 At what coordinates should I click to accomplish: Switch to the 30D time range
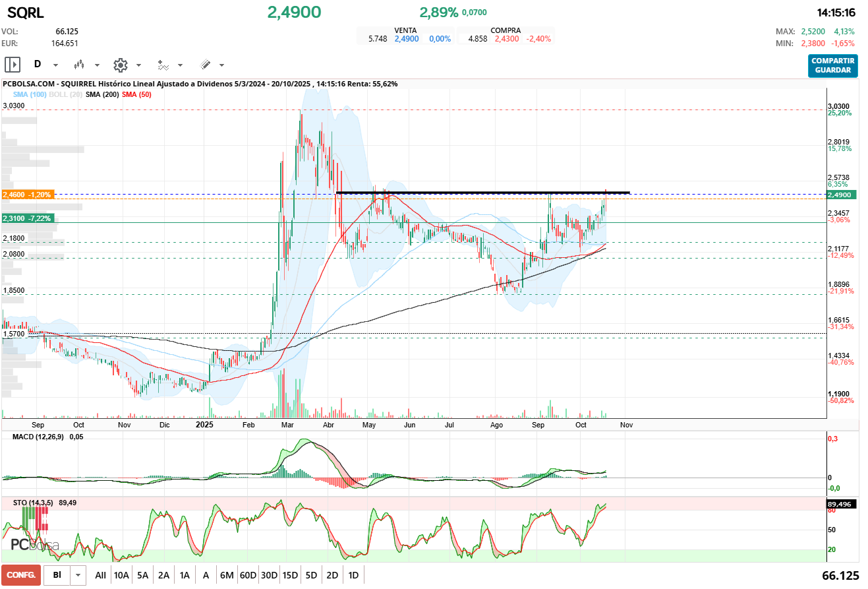coord(269,575)
